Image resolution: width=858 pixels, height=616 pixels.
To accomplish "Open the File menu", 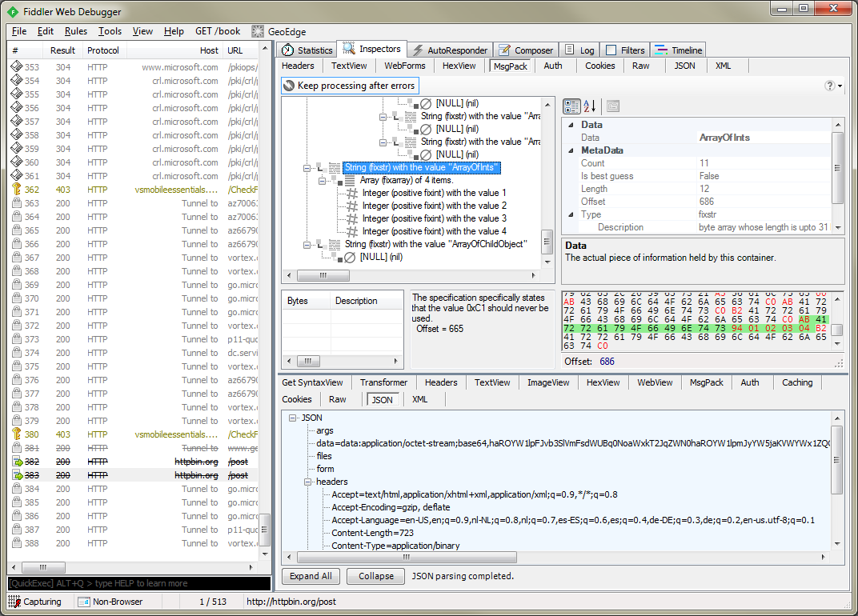I will pos(19,31).
